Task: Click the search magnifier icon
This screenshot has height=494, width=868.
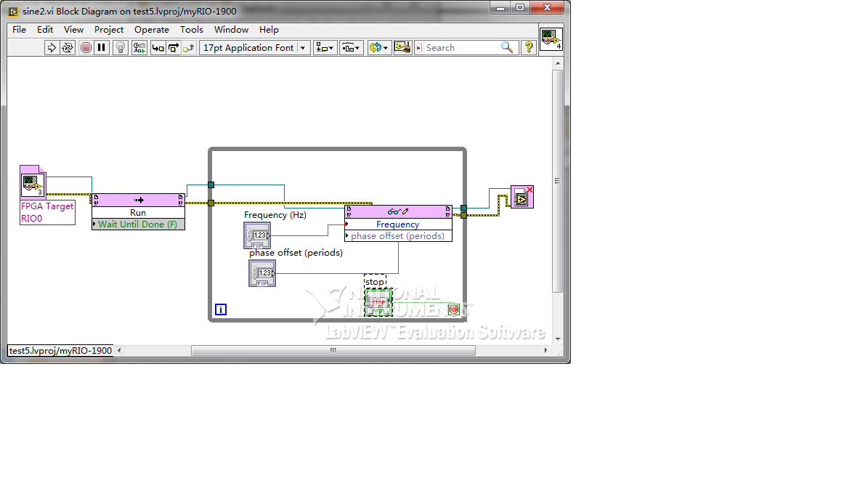Action: (507, 48)
